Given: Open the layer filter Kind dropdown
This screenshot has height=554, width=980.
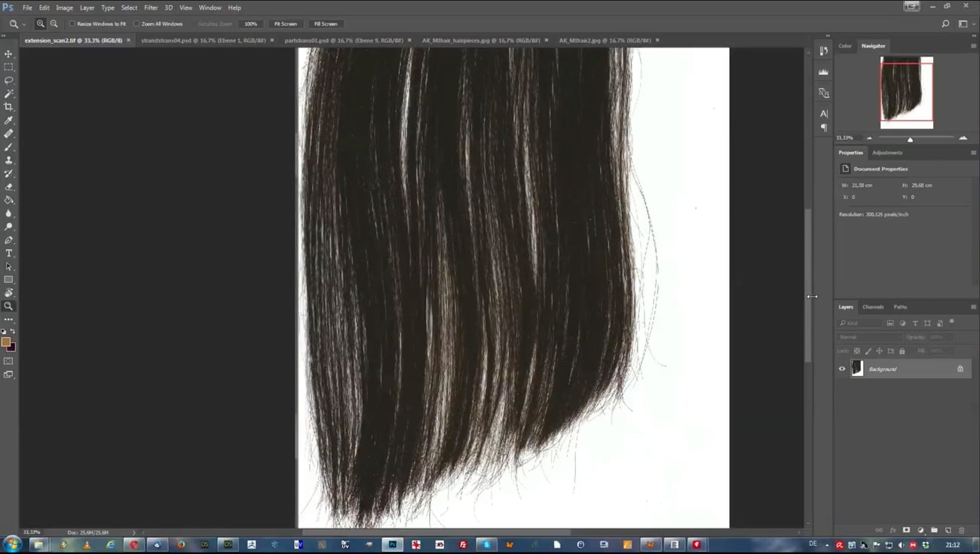Looking at the screenshot, I should pyautogui.click(x=859, y=323).
